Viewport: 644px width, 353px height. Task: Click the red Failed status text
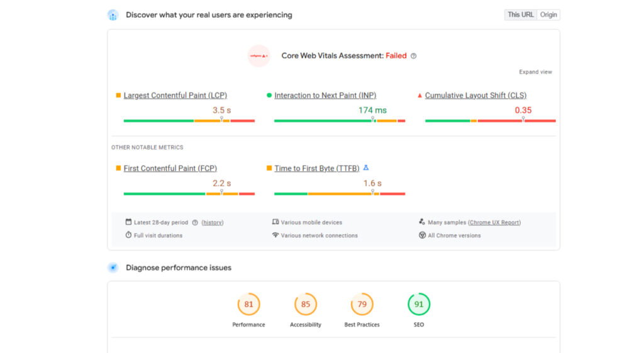[396, 56]
